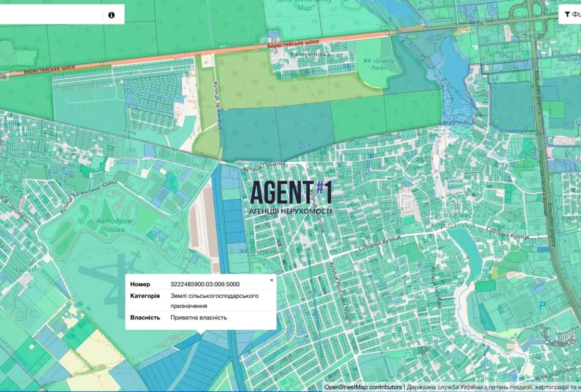Close the parcel info popup

click(272, 280)
